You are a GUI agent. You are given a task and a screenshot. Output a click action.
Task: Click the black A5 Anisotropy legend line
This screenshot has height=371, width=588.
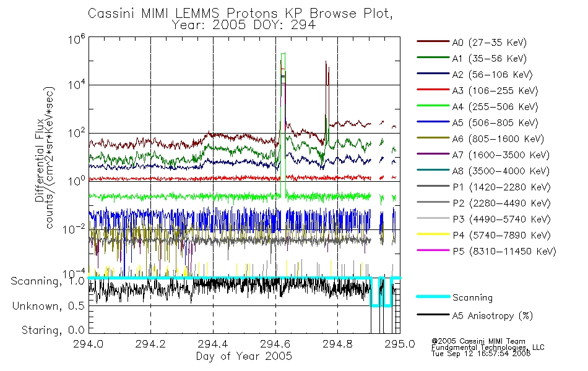[x=433, y=314]
